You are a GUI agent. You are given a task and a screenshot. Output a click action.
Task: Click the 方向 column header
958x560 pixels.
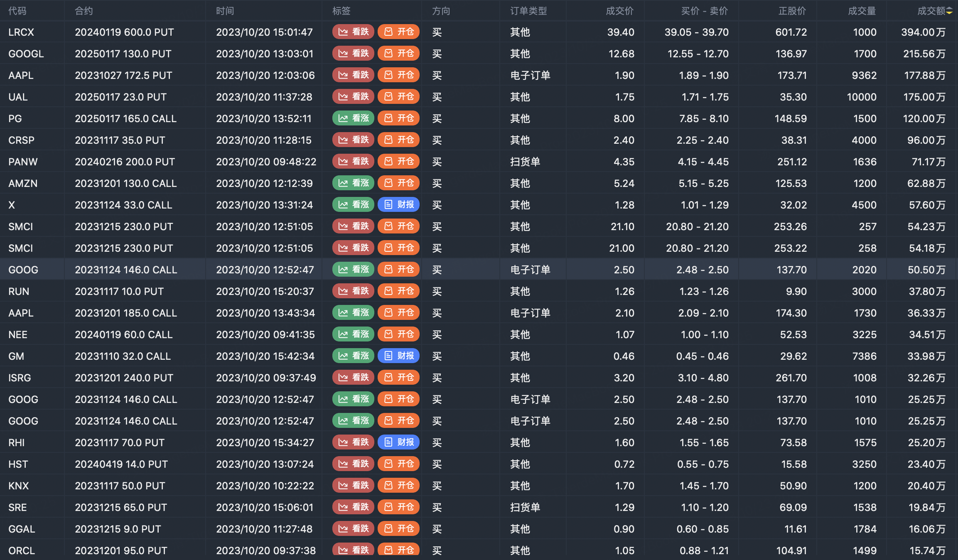click(x=441, y=11)
